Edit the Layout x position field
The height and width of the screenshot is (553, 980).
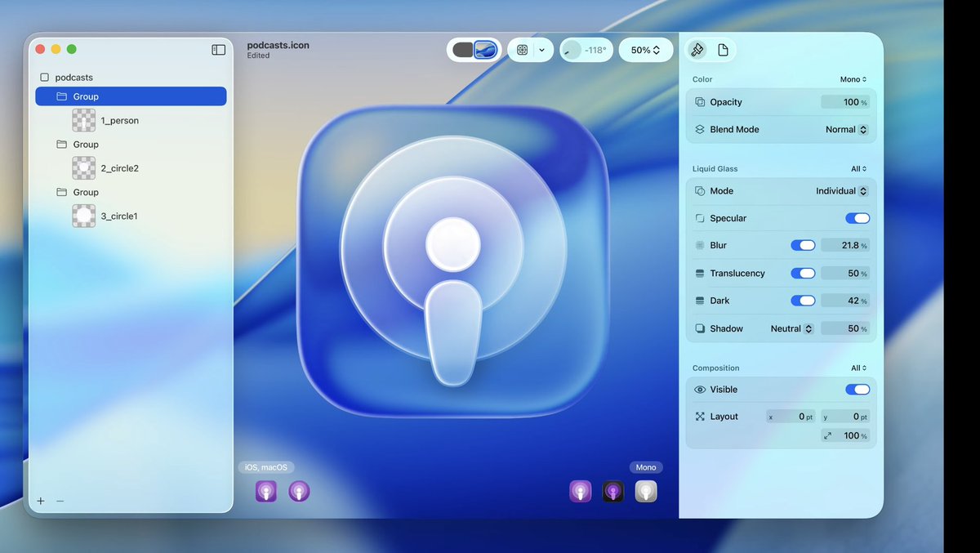(x=791, y=417)
